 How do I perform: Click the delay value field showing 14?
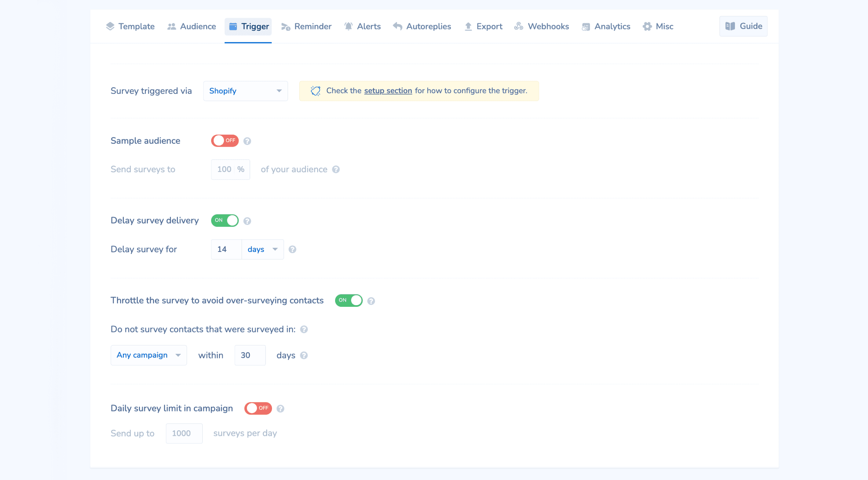227,250
